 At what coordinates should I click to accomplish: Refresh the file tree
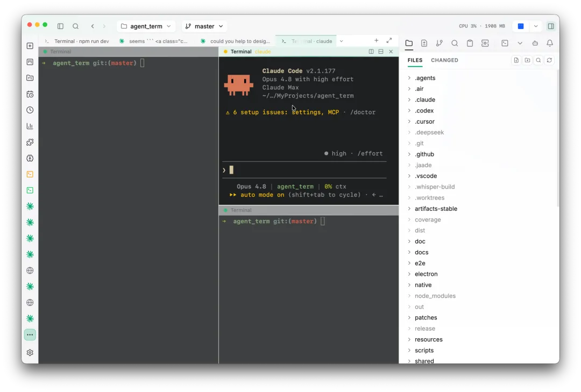click(549, 60)
